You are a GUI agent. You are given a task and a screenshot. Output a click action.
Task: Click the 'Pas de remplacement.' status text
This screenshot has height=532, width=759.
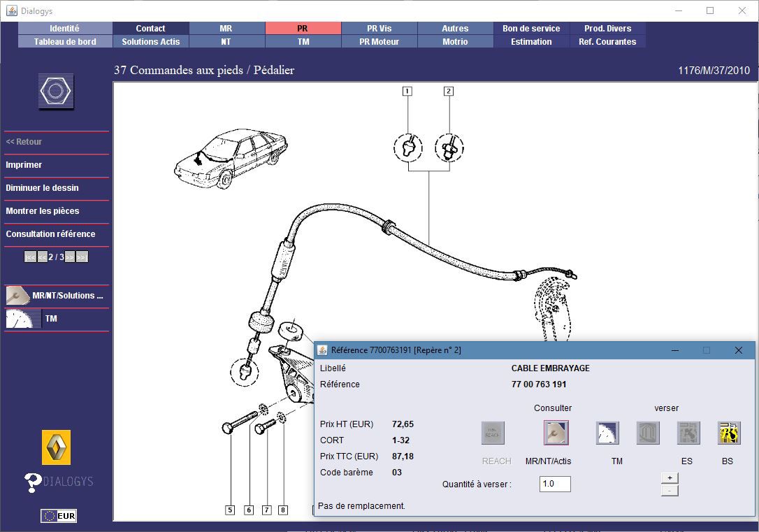pos(361,506)
